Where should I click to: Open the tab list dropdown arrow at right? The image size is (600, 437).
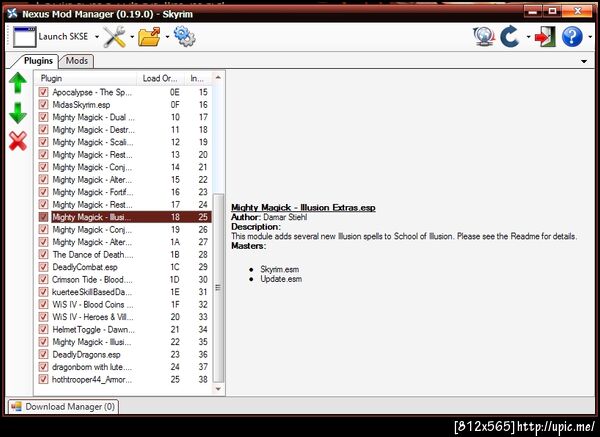584,61
